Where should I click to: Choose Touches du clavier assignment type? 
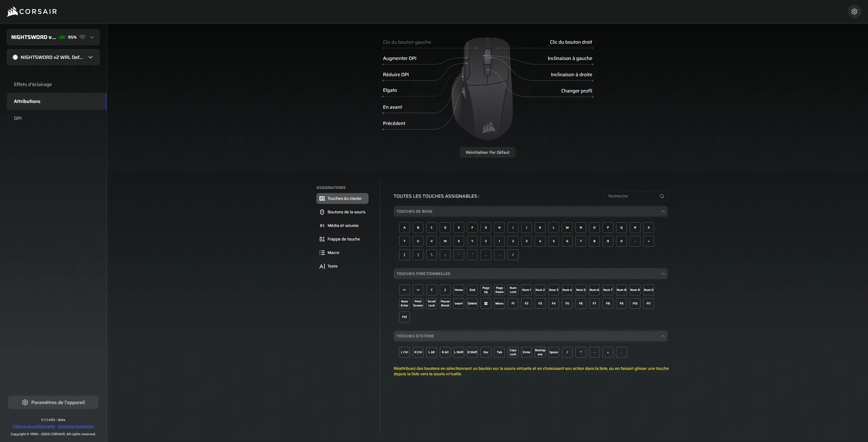(x=342, y=198)
